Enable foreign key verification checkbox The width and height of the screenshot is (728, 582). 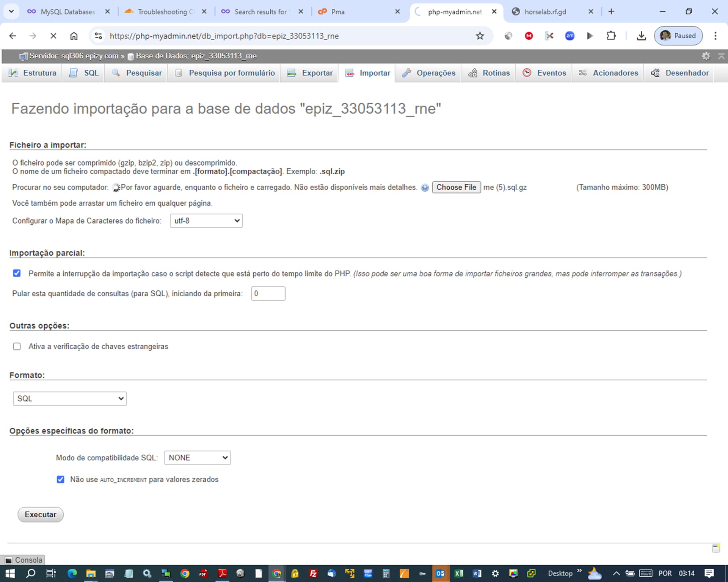click(17, 346)
